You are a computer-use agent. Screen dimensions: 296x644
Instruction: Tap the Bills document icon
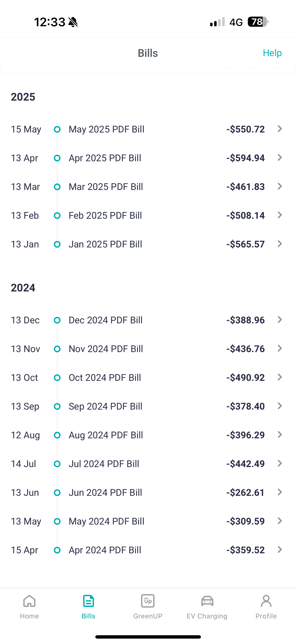(x=88, y=601)
